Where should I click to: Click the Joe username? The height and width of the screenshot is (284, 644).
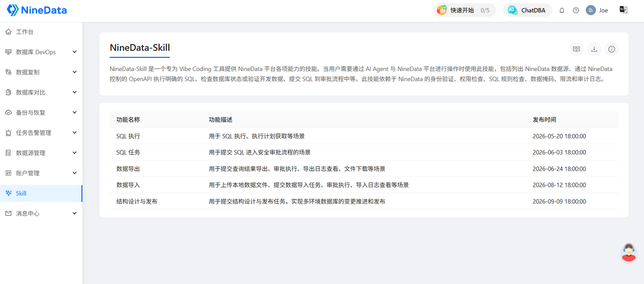[603, 10]
